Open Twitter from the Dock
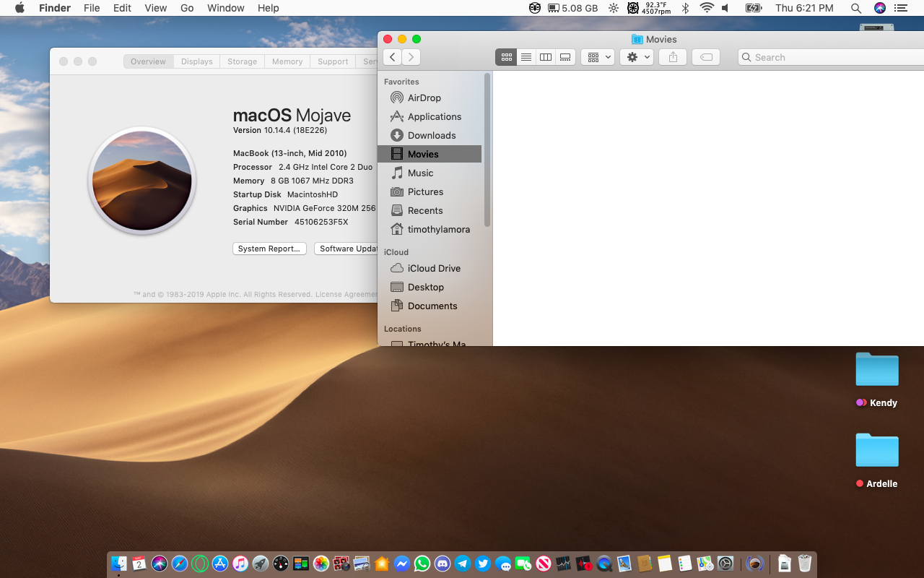924x578 pixels. click(483, 564)
